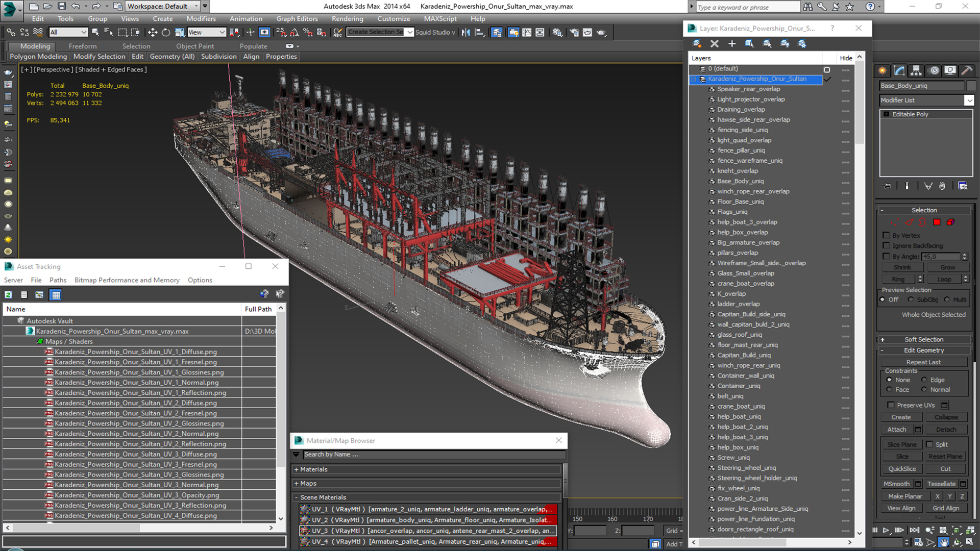Screen dimensions: 980x551
Task: Click the Tessellate button
Action: click(x=941, y=484)
